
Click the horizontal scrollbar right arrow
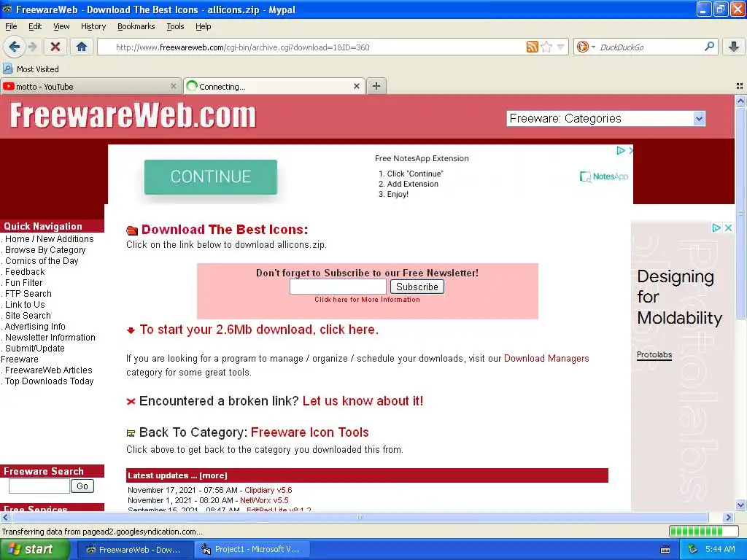pyautogui.click(x=728, y=517)
